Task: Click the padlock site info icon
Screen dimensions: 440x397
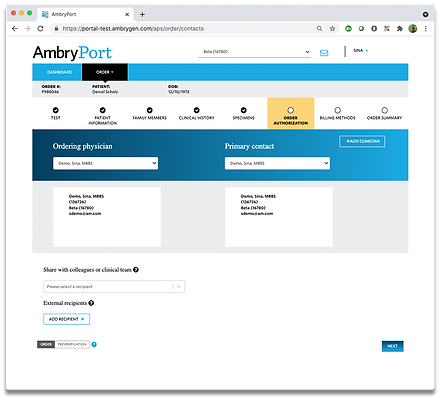Action: (56, 29)
